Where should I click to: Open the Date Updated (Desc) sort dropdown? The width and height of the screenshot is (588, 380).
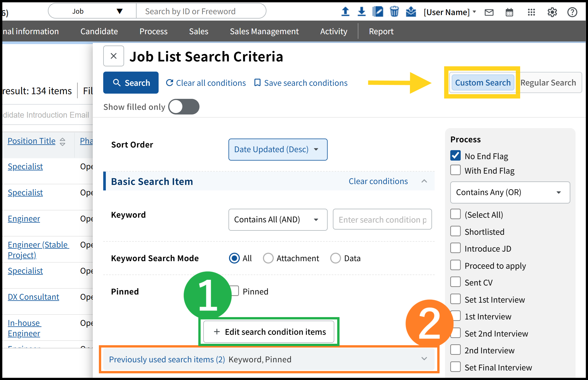[x=278, y=149]
